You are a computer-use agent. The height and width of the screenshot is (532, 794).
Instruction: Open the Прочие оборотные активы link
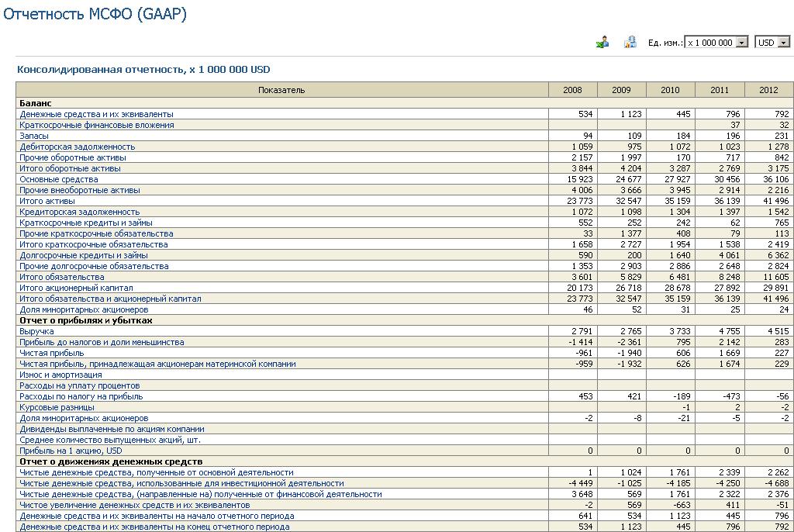click(x=72, y=157)
